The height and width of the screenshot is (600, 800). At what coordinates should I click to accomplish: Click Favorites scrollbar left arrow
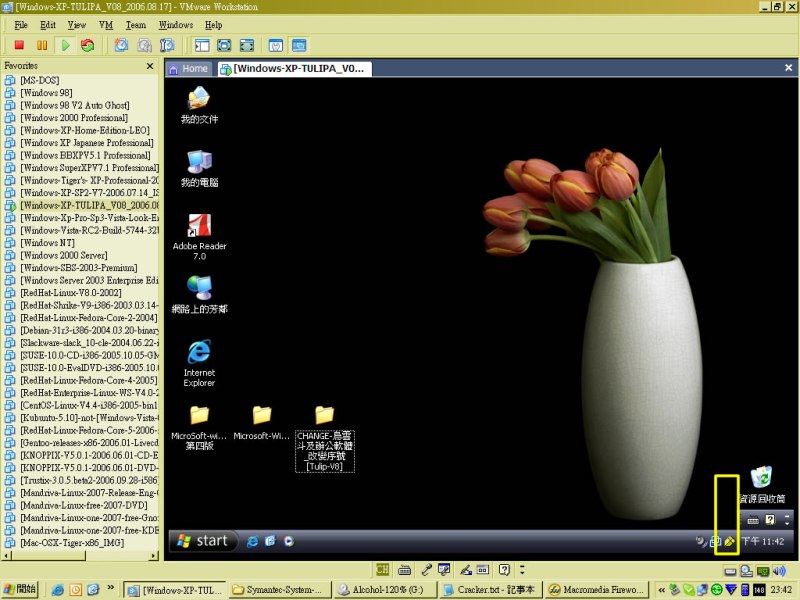tap(7, 556)
